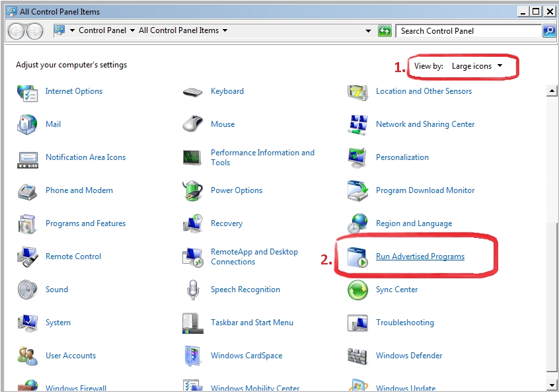The image size is (559, 392).
Task: Click the Performance Information and Tools icon
Action: click(x=192, y=157)
